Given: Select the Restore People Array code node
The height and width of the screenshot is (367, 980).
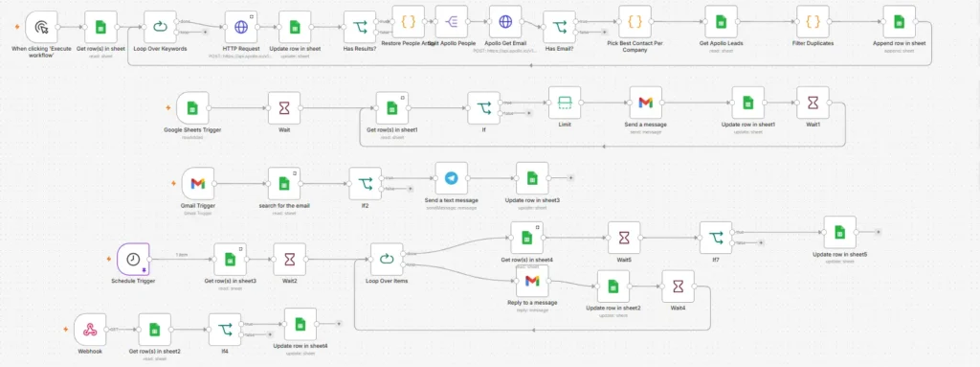Looking at the screenshot, I should [x=408, y=22].
